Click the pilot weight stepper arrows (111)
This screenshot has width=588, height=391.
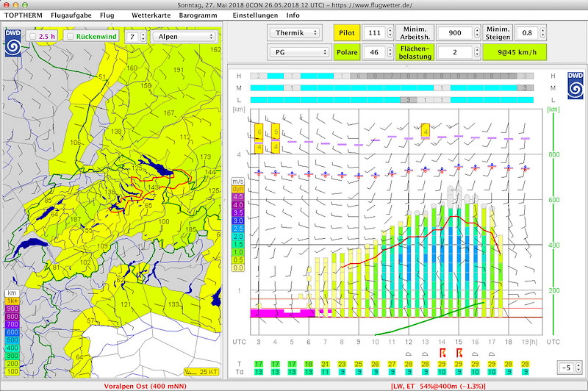[390, 32]
